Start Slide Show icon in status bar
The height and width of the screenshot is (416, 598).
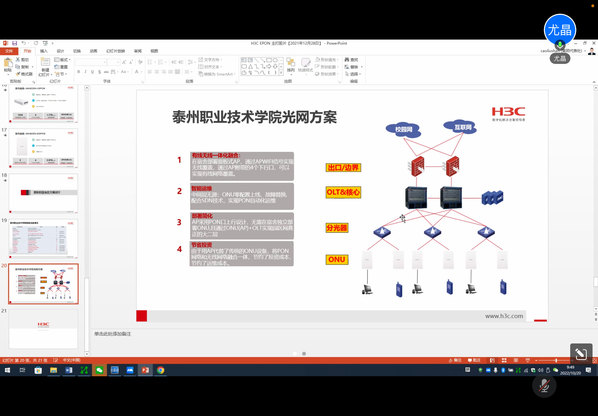click(527, 360)
